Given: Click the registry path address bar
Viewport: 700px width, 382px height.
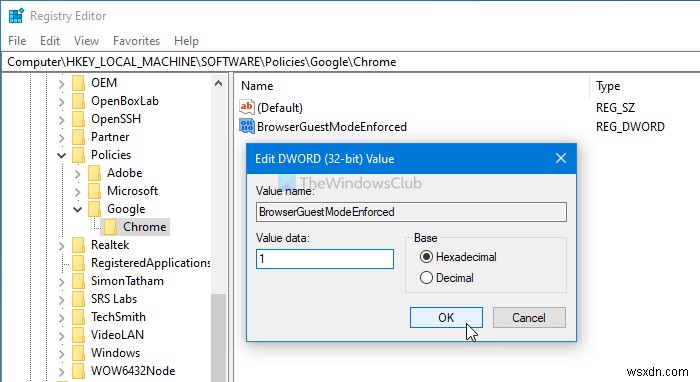Looking at the screenshot, I should 350,62.
